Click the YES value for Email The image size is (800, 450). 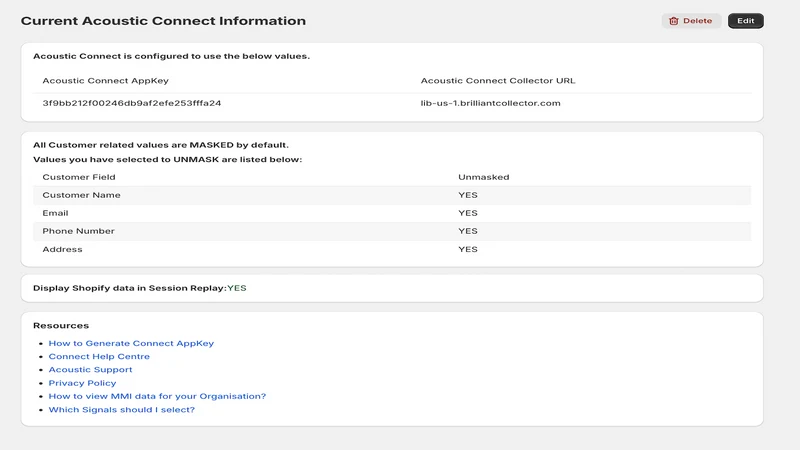(x=468, y=213)
